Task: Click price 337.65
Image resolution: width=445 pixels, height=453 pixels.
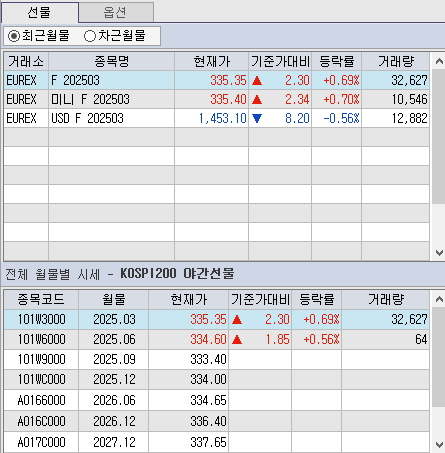Action: 208,442
